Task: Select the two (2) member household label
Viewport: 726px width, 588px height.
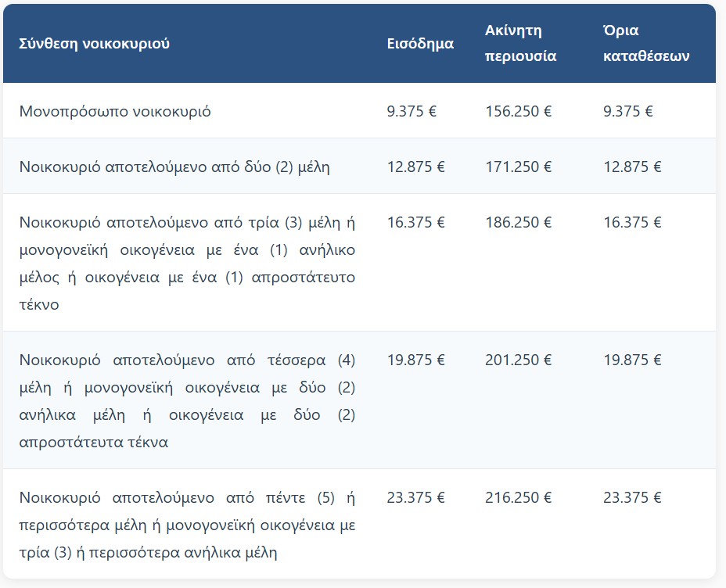Action: [x=174, y=167]
